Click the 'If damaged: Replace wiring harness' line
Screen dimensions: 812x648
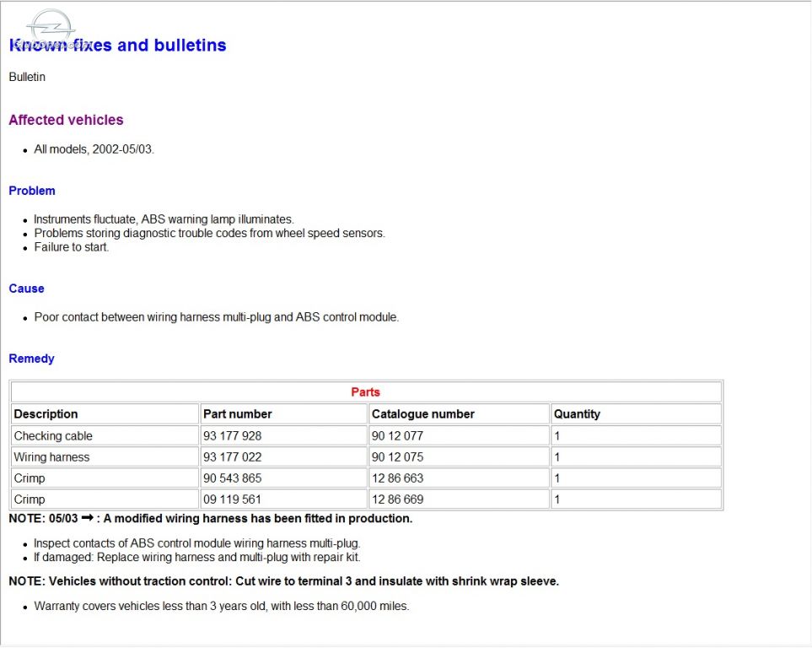[197, 558]
